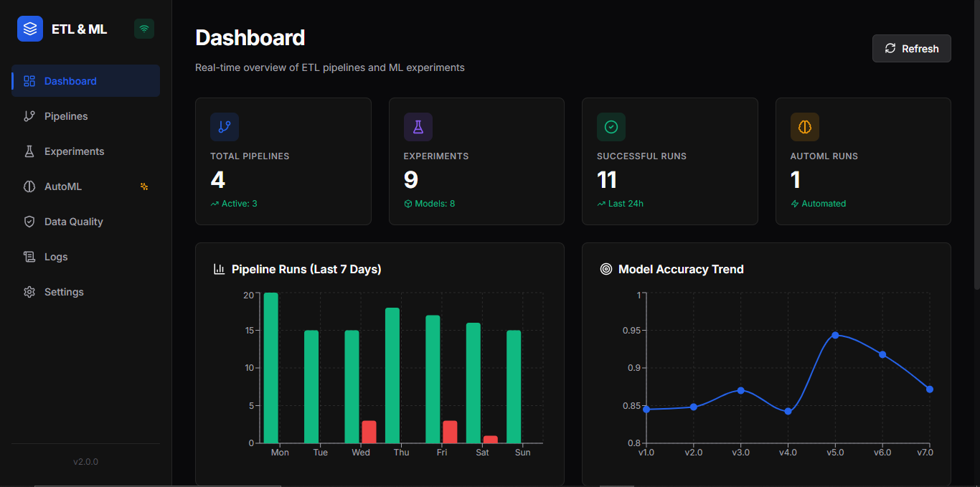980x487 pixels.
Task: Click the refresh arrows icon in Refresh button
Action: point(890,48)
